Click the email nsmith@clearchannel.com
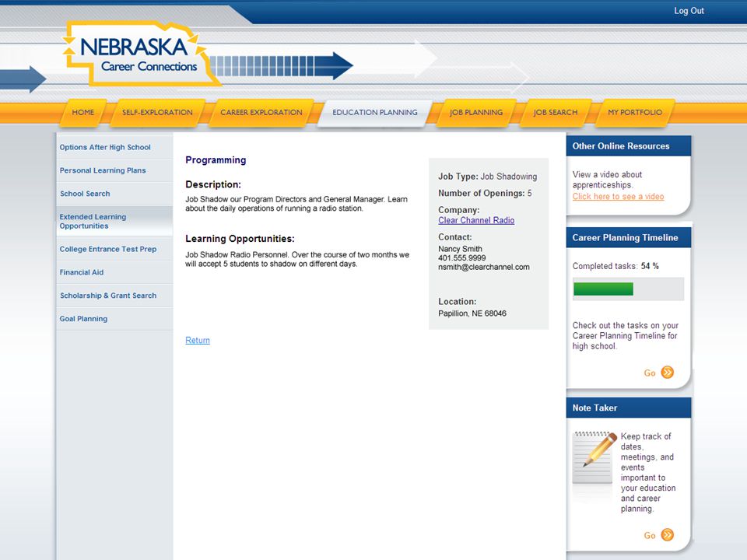 484,267
